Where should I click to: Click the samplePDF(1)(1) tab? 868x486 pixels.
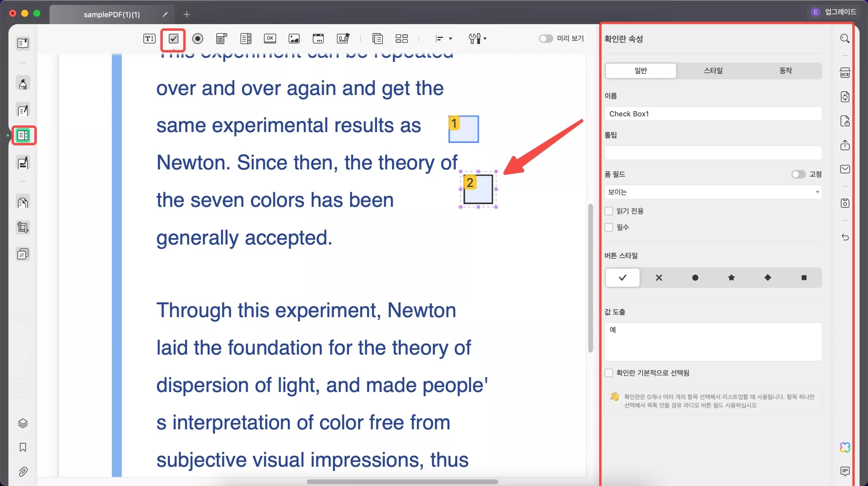(112, 15)
